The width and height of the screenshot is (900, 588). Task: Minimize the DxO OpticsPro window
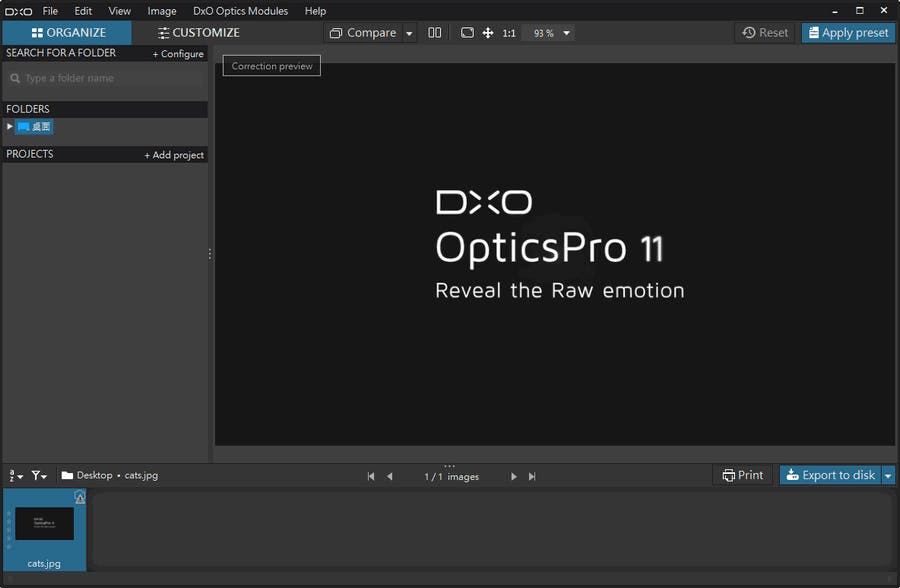click(835, 11)
